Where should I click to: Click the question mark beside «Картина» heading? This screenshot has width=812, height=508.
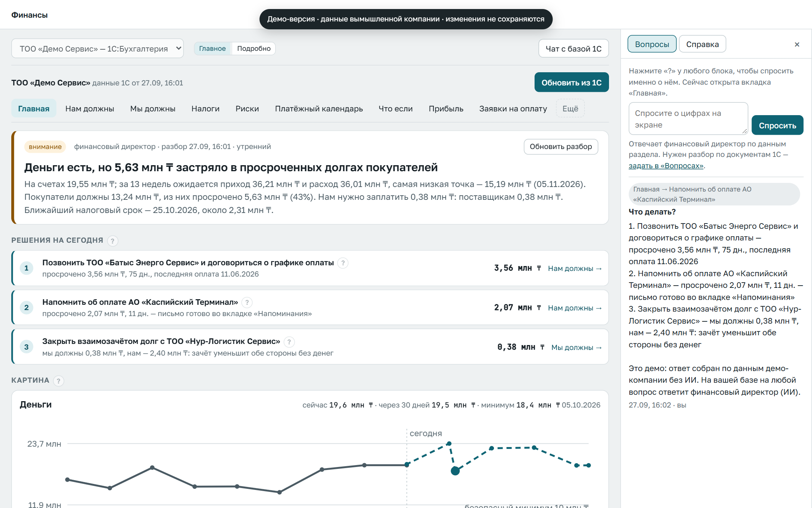[58, 381]
